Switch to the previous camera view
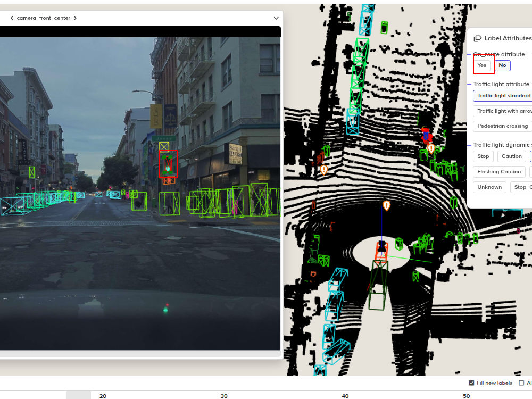This screenshot has width=532, height=399. click(x=12, y=18)
